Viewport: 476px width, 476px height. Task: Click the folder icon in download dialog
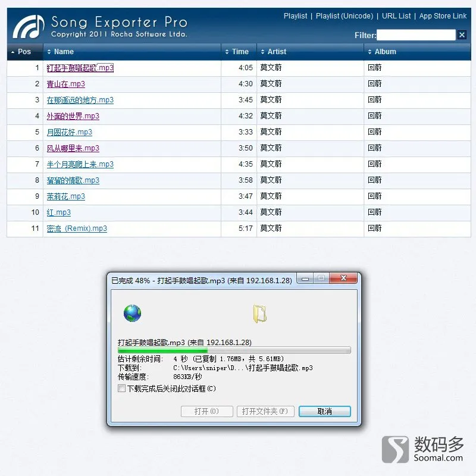pos(260,314)
